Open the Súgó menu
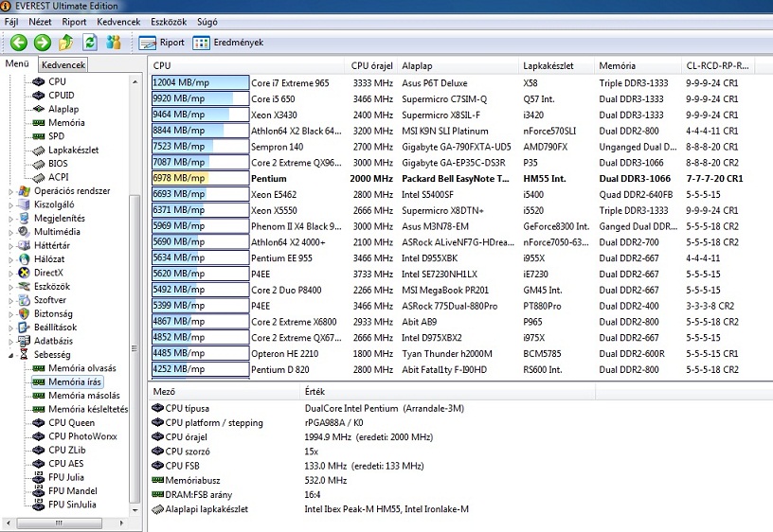Image resolution: width=773 pixels, height=532 pixels. tap(207, 22)
